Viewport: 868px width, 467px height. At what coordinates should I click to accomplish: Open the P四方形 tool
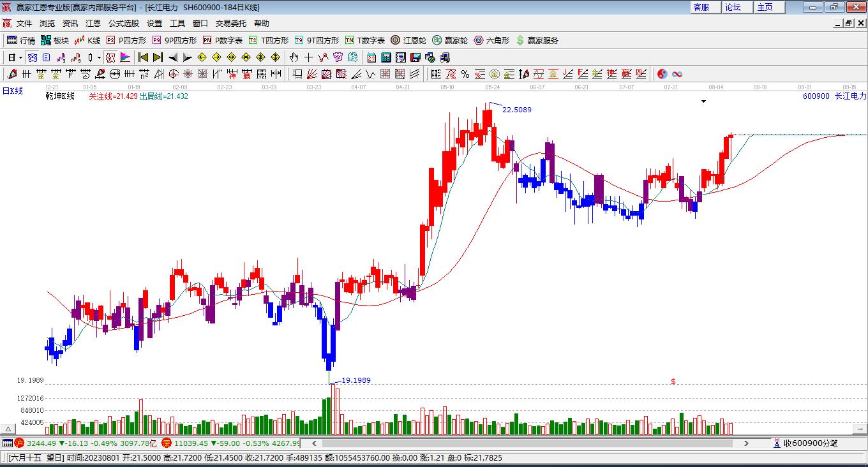click(126, 40)
